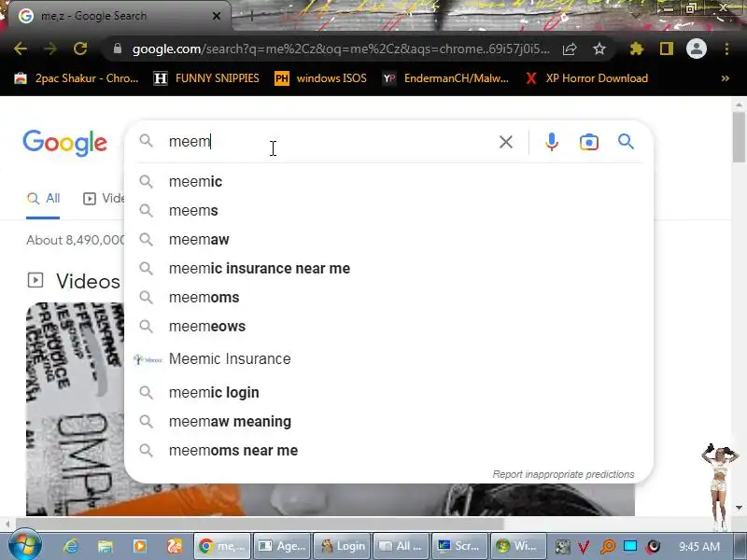Switch to the 'Wi...' taskbar window
This screenshot has height=560, width=747.
(x=518, y=546)
